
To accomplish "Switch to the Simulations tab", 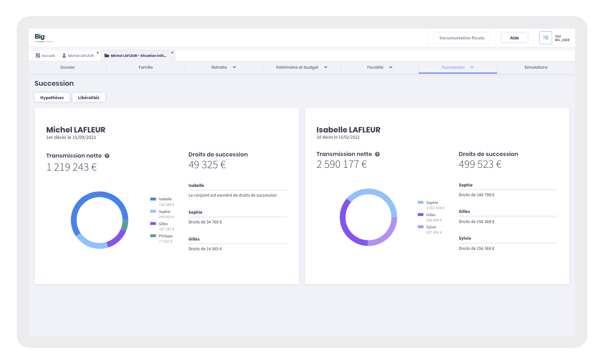I will 536,67.
